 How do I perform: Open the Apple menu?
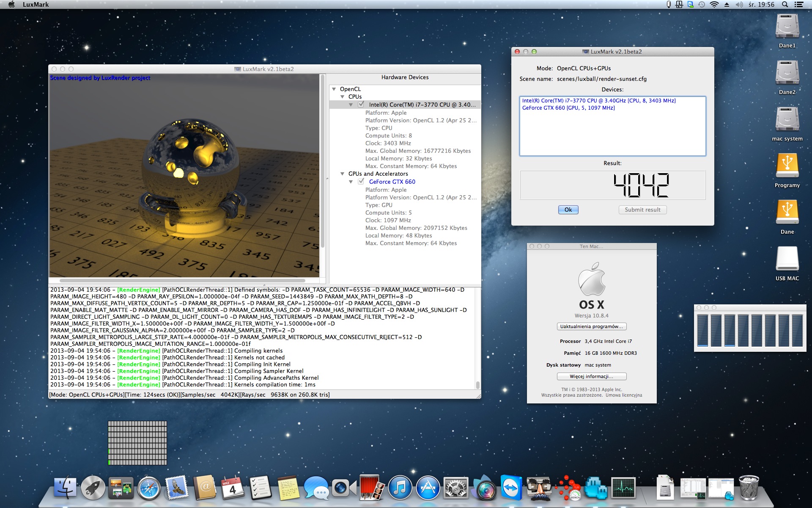[11, 5]
